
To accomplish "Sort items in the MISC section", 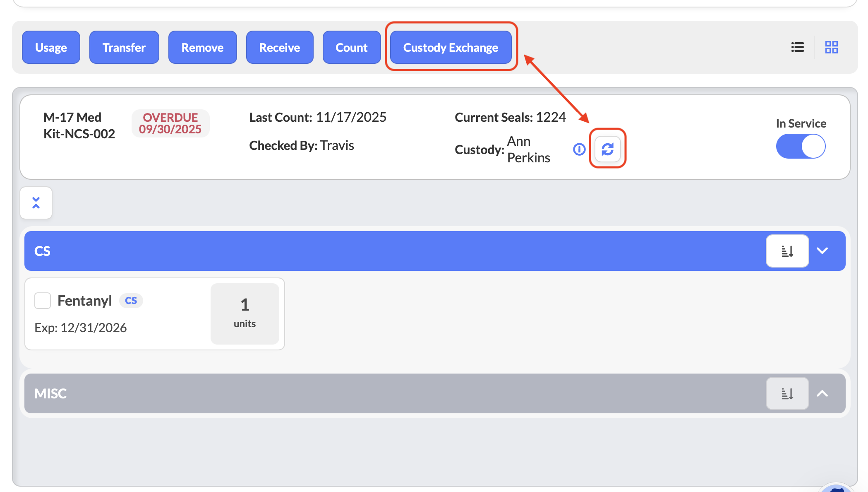I will 787,393.
